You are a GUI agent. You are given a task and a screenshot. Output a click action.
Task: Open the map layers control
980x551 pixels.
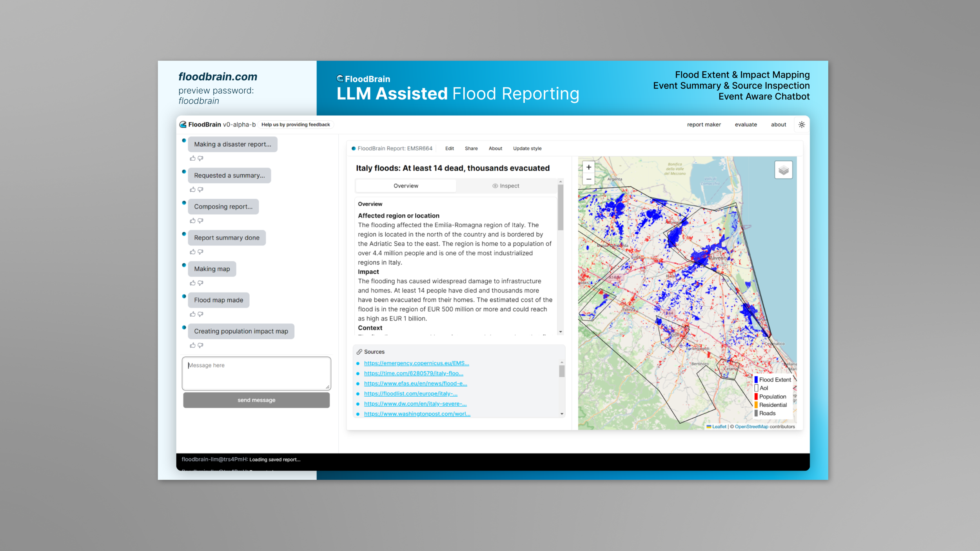pyautogui.click(x=783, y=170)
